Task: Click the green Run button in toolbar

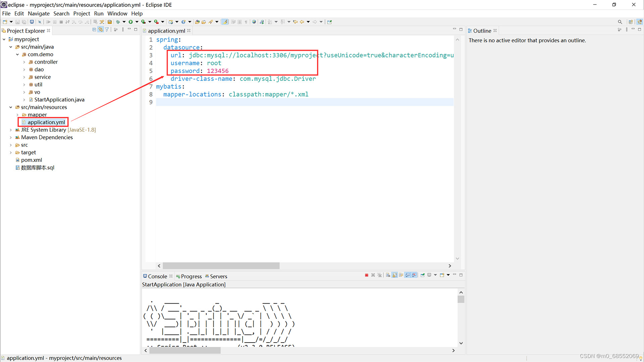Action: (x=131, y=22)
